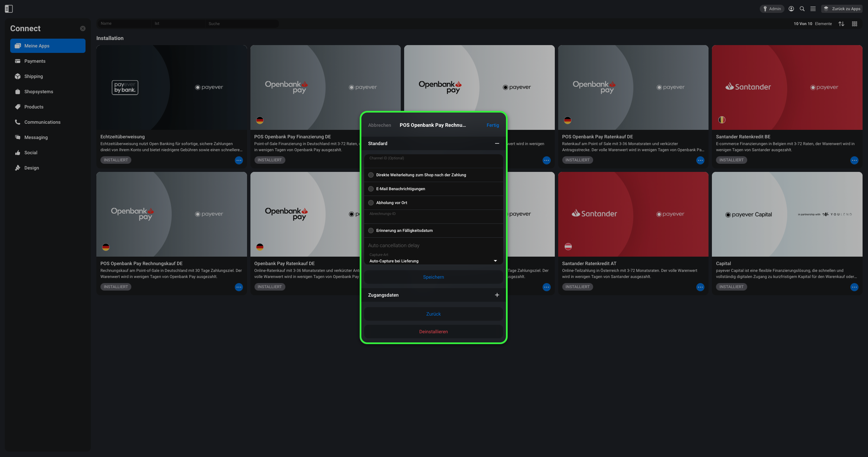Click the search magnifier icon in the top bar

pos(802,9)
